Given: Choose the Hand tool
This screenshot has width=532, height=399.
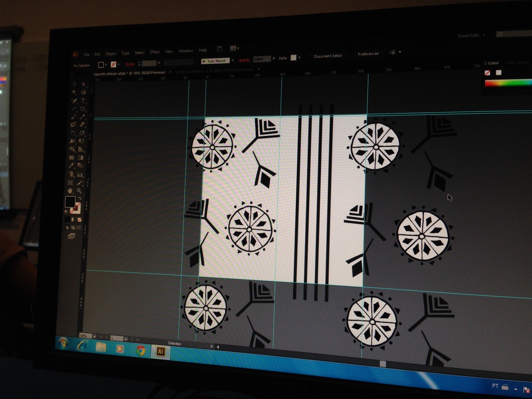Looking at the screenshot, I should [x=70, y=191].
